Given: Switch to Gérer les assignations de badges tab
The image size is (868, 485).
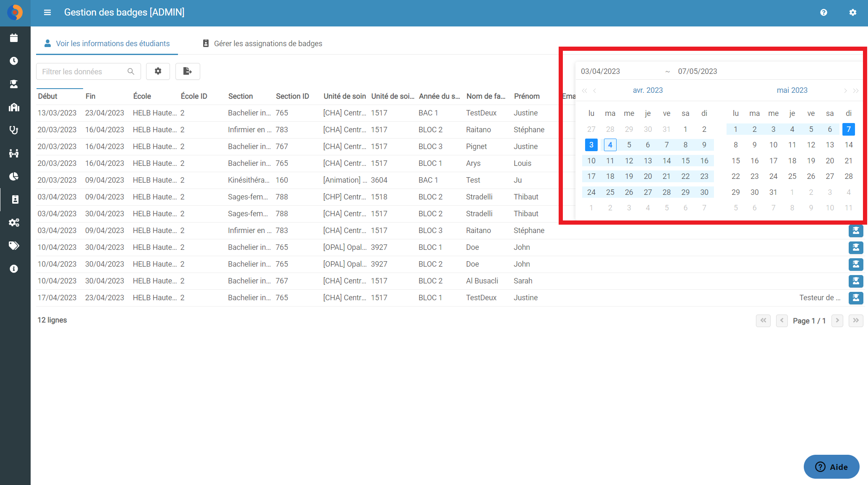Looking at the screenshot, I should pos(262,44).
